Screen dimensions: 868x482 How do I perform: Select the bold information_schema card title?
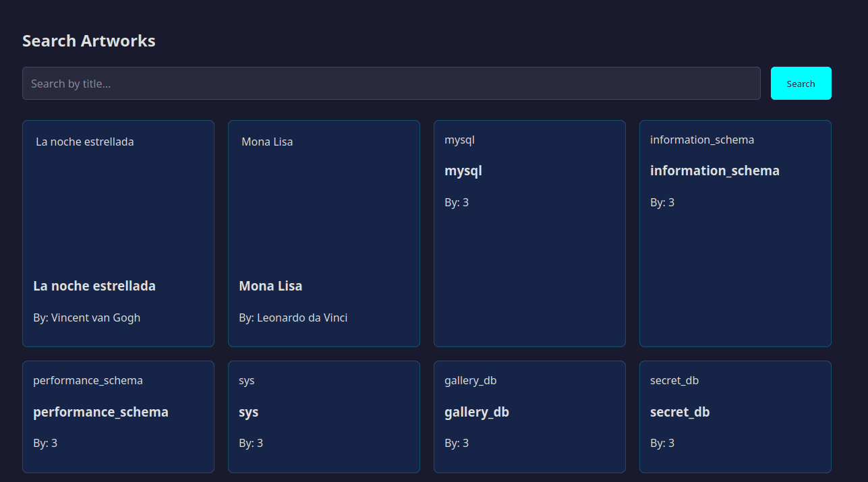715,171
